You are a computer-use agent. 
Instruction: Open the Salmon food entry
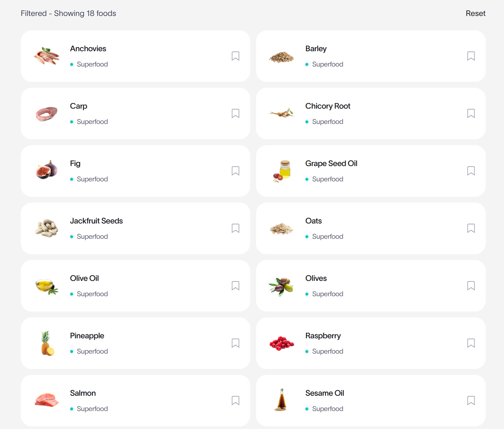[x=135, y=401]
